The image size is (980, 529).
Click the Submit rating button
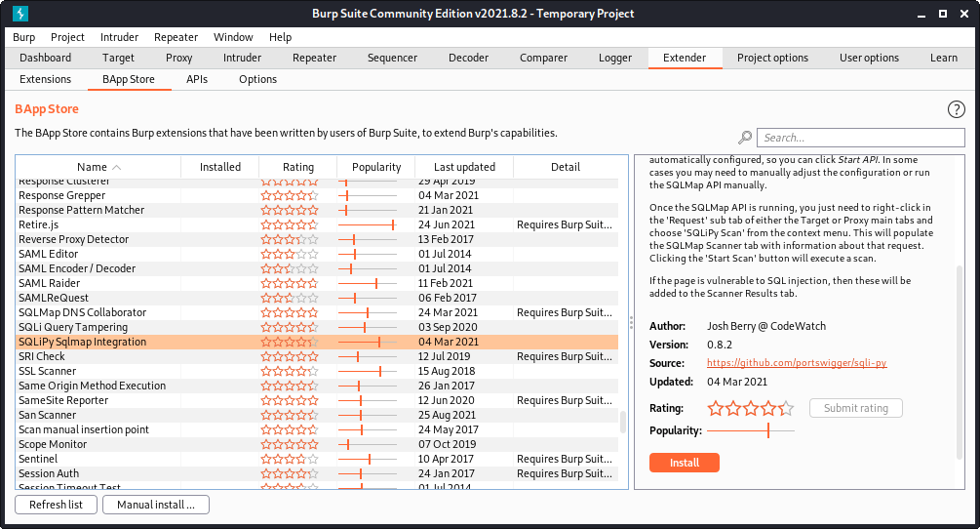click(x=855, y=408)
